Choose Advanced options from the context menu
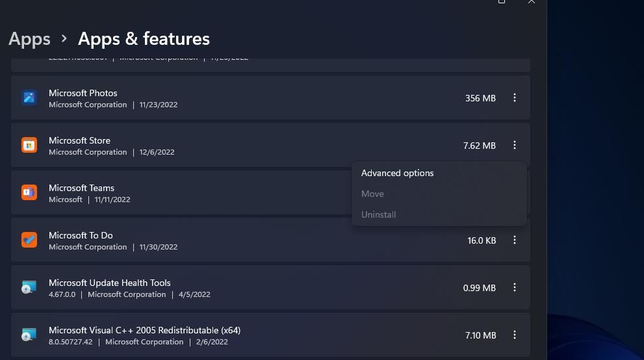The height and width of the screenshot is (360, 644). pyautogui.click(x=397, y=174)
